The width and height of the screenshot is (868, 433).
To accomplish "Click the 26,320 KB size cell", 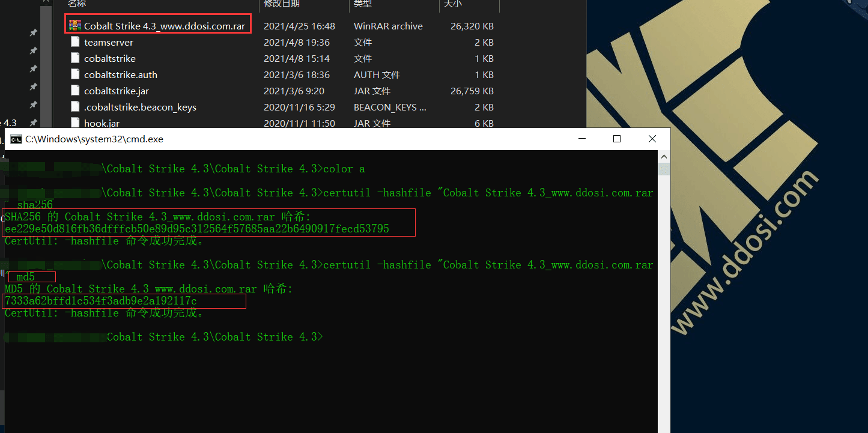I will (472, 26).
